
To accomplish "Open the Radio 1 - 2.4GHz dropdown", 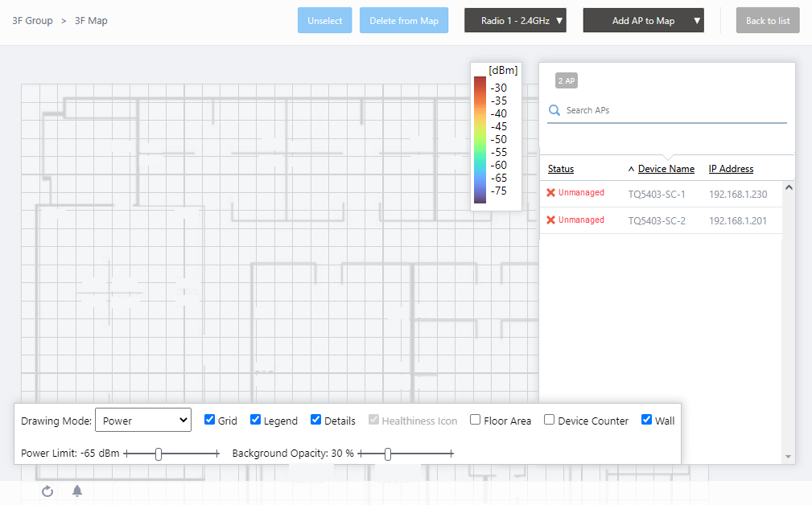I will tap(515, 21).
